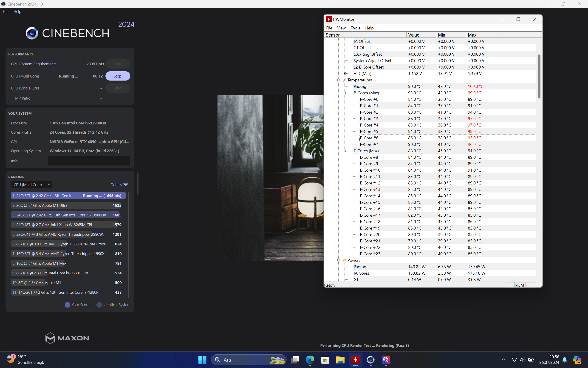Image resolution: width=588 pixels, height=368 pixels.
Task: Open the pink app icon on taskbar
Action: pos(386,360)
